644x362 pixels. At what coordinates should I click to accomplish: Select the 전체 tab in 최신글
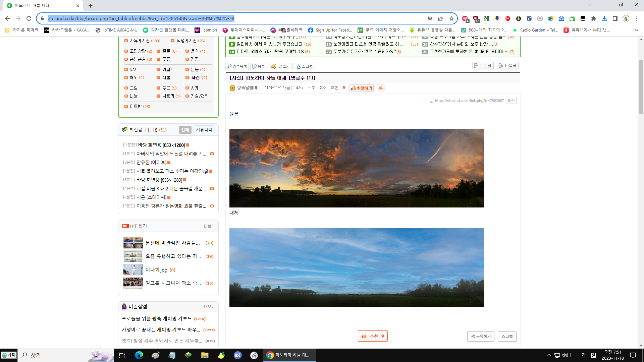pyautogui.click(x=185, y=130)
